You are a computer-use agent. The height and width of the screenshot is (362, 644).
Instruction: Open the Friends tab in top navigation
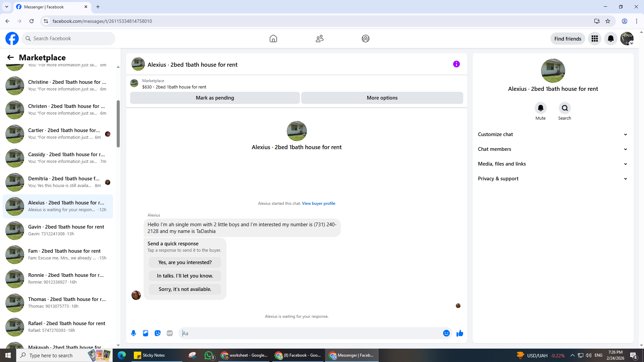click(x=319, y=39)
